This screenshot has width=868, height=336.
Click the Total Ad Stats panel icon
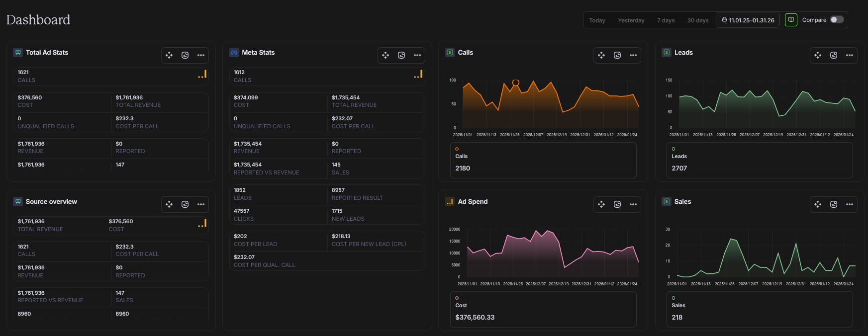click(x=18, y=52)
